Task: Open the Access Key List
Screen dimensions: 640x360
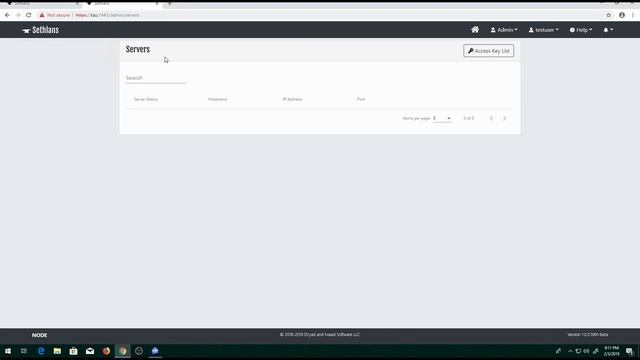Action: 489,51
